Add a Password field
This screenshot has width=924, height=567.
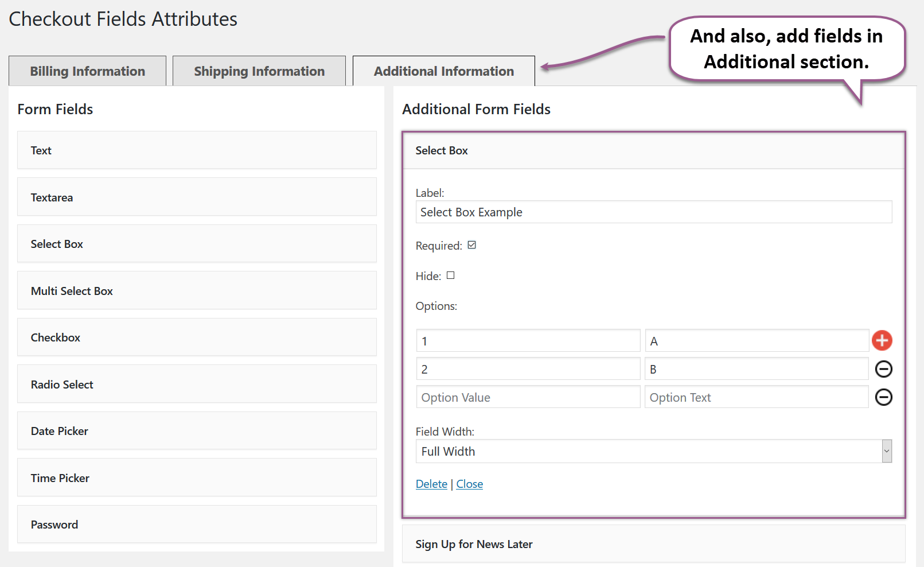pyautogui.click(x=197, y=524)
